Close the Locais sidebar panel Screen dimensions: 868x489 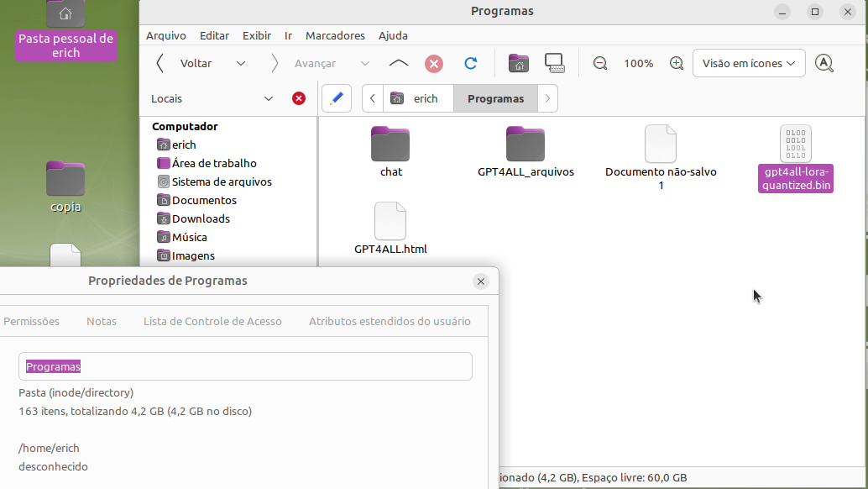pos(299,98)
